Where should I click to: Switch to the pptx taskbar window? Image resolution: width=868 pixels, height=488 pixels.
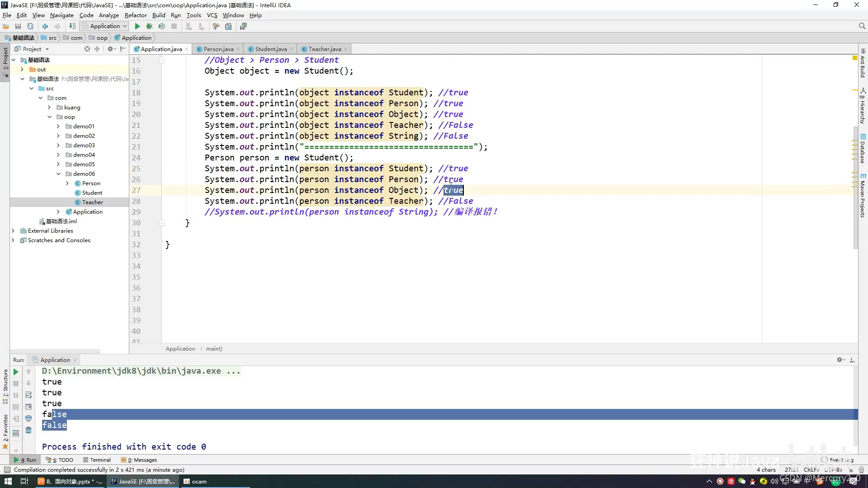tap(70, 481)
